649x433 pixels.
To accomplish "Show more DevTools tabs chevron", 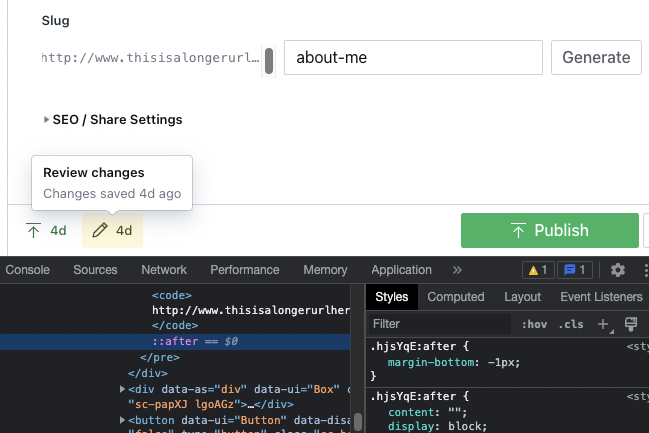I will (457, 270).
